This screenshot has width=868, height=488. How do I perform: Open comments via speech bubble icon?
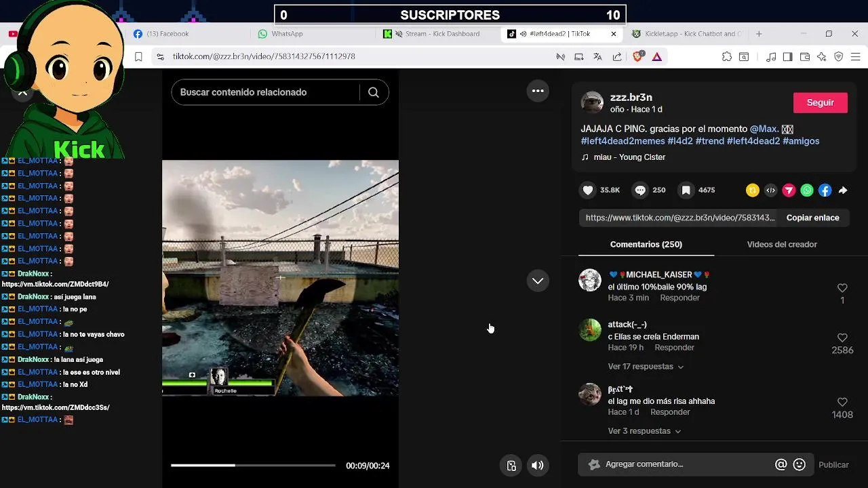[640, 190]
